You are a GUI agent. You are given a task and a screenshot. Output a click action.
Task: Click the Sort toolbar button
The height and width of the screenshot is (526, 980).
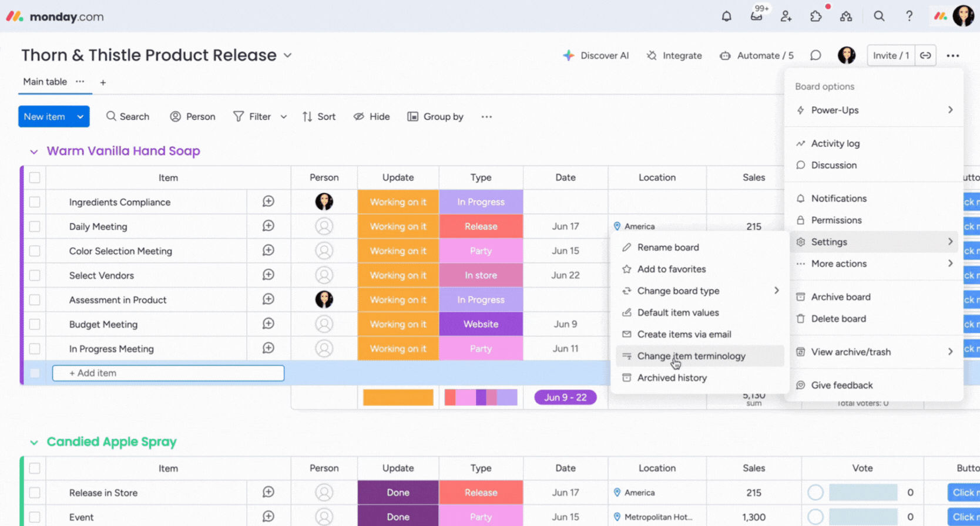point(319,117)
